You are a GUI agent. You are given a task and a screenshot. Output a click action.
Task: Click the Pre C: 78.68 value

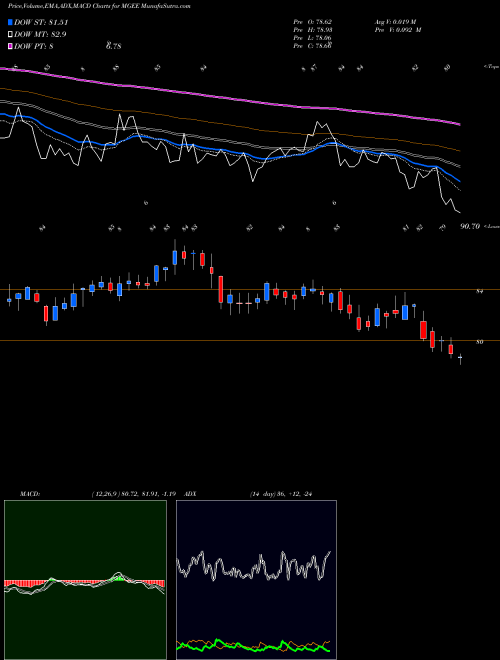click(x=313, y=46)
